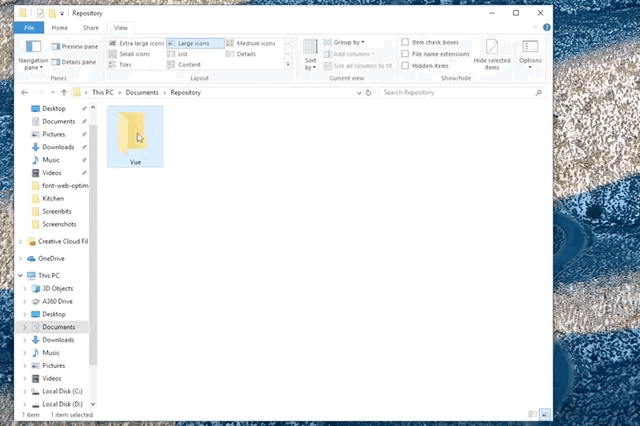The image size is (640, 426).
Task: Open the Add columns dropdown
Action: tap(349, 54)
